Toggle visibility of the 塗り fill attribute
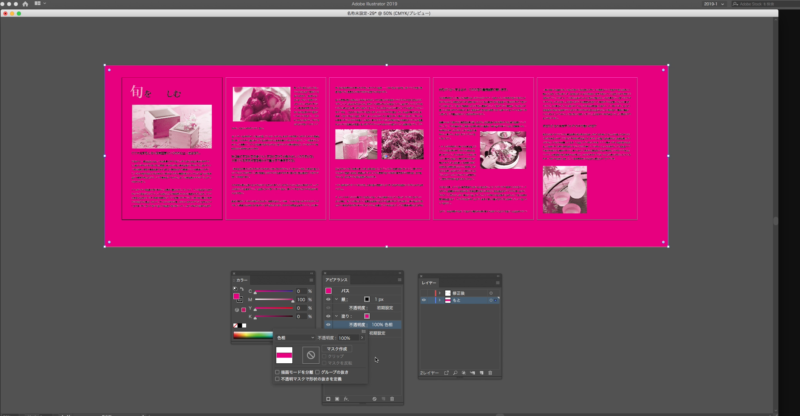Viewport: 800px width, 416px height. [x=328, y=316]
